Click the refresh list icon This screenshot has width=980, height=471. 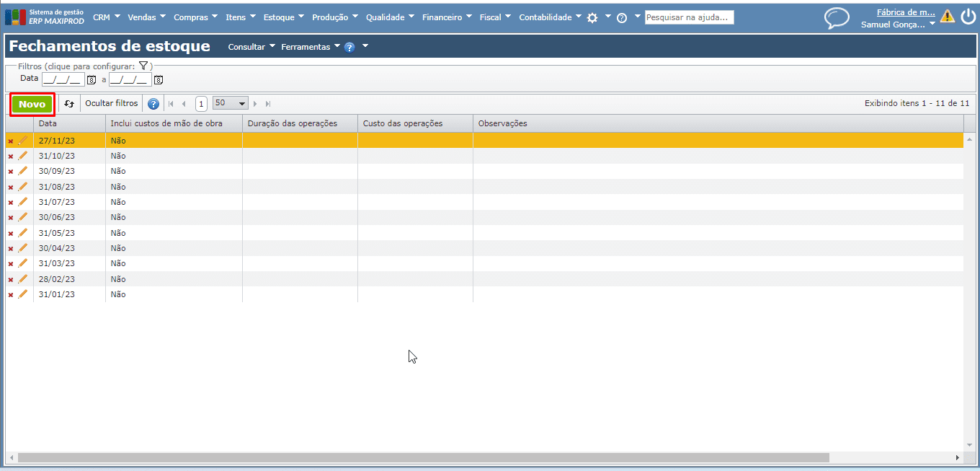click(x=69, y=104)
